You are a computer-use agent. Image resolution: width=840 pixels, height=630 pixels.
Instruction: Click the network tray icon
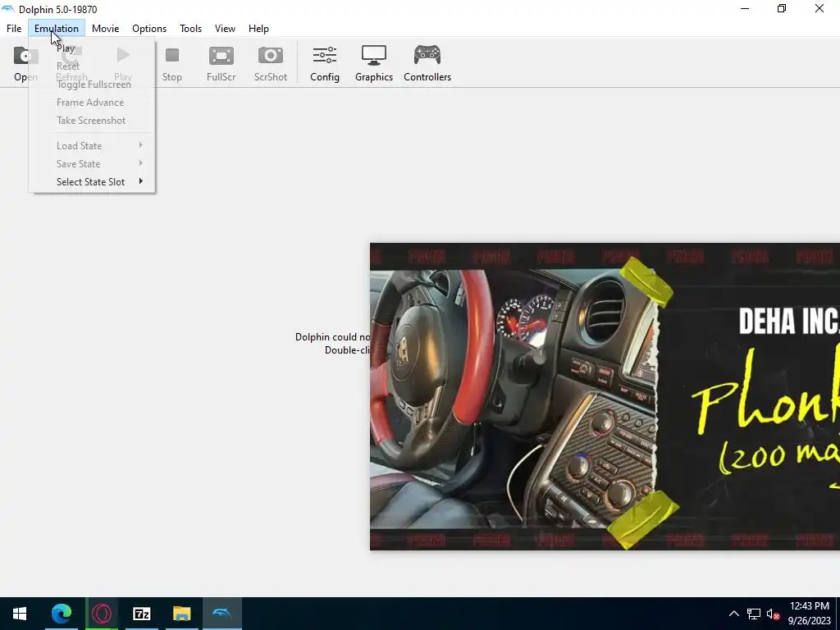[754, 614]
